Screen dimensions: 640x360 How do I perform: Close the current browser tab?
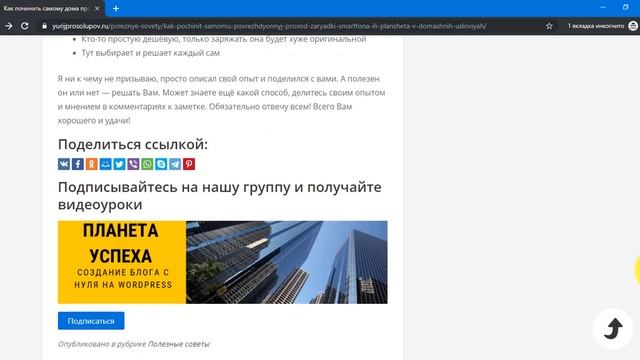[97, 8]
